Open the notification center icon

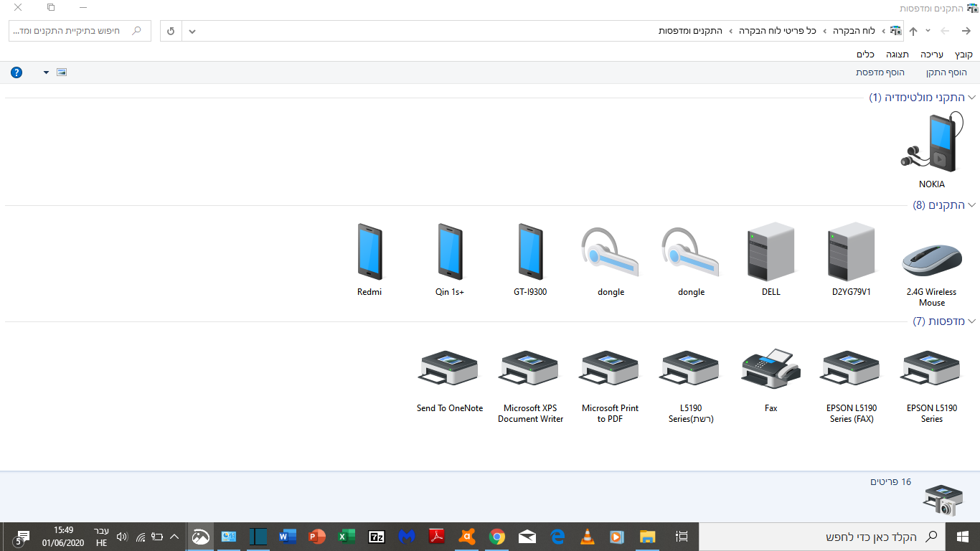(22, 537)
